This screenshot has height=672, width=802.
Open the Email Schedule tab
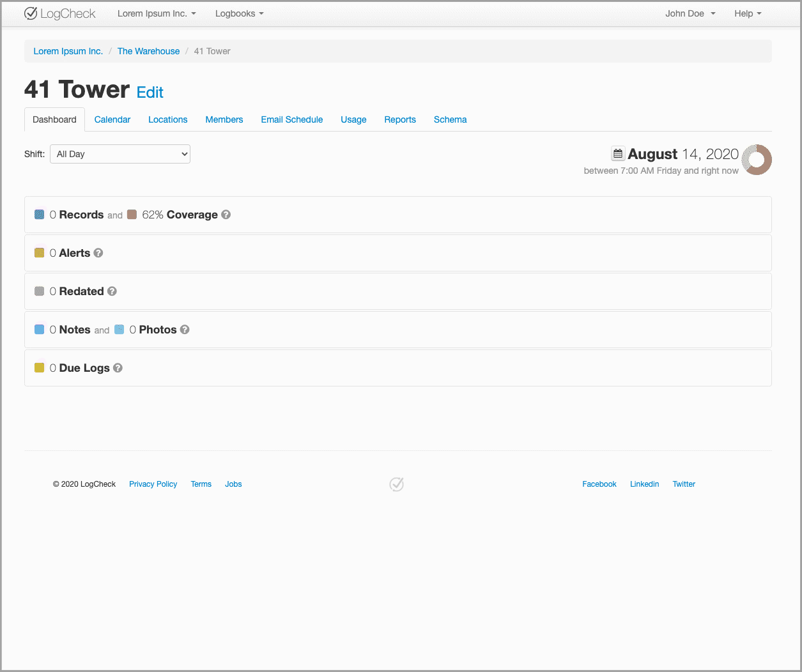pos(291,119)
